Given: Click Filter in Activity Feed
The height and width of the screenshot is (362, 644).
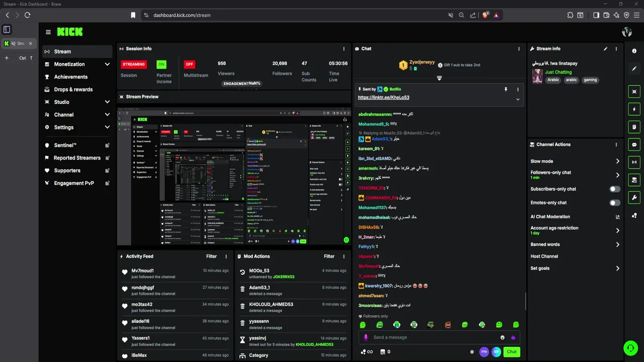Looking at the screenshot, I should (x=211, y=256).
